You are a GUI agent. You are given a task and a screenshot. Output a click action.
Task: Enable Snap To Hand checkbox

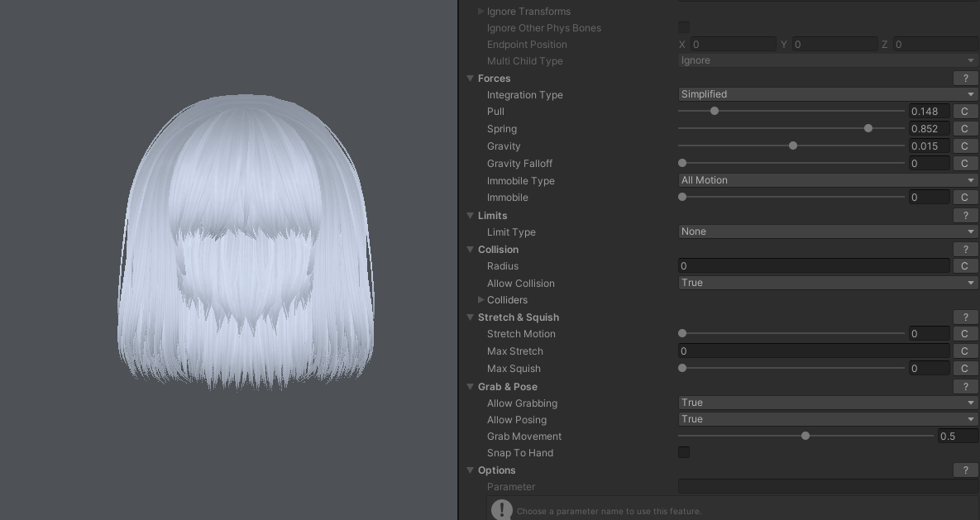point(684,452)
